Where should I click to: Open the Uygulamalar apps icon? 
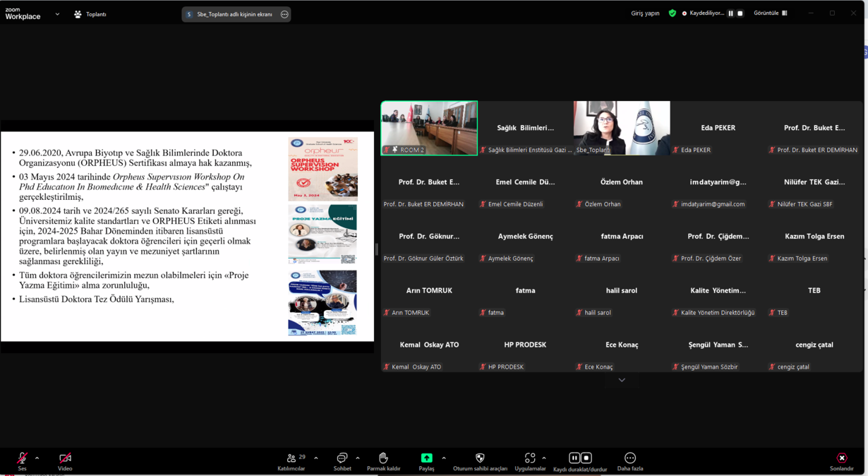pos(529,459)
